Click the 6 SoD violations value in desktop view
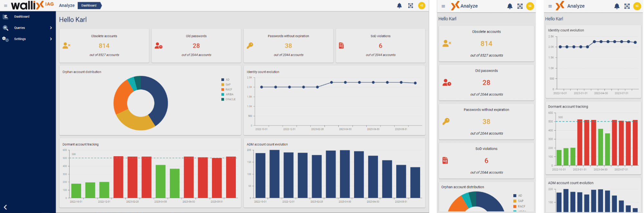This screenshot has height=213, width=644. click(380, 46)
